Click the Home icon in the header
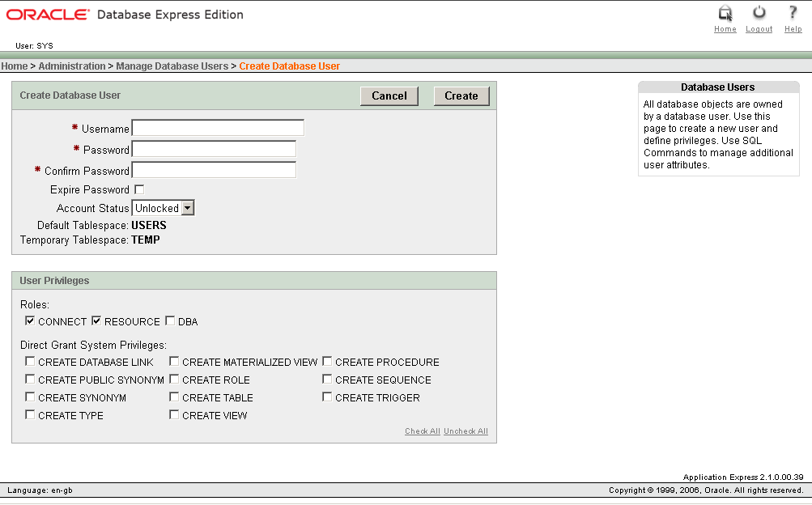 725,13
